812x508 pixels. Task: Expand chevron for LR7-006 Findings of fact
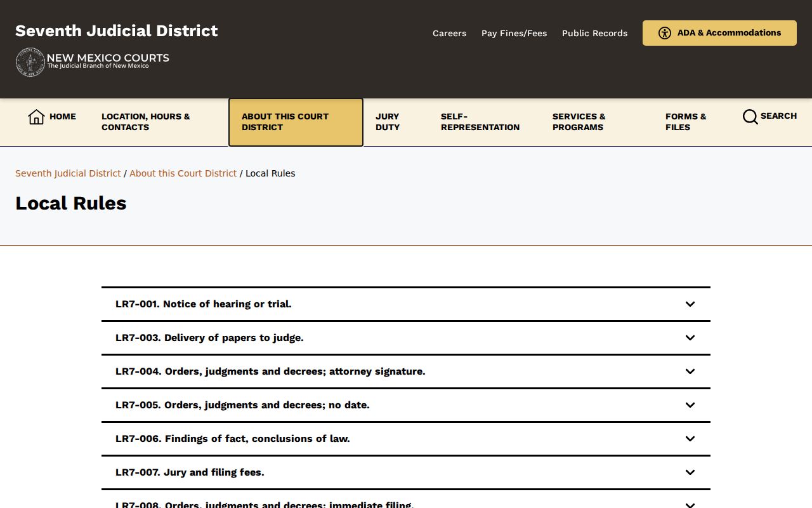click(x=690, y=439)
